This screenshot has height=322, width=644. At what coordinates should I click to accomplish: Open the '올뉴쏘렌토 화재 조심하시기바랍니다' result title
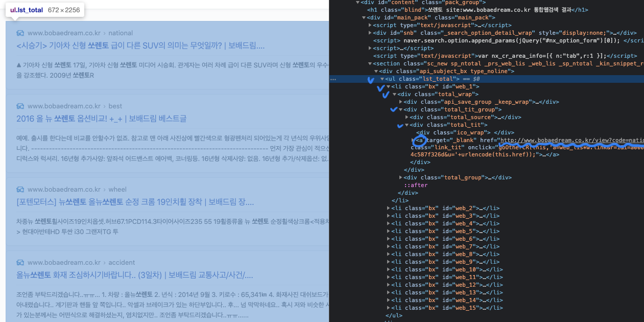[x=135, y=275]
